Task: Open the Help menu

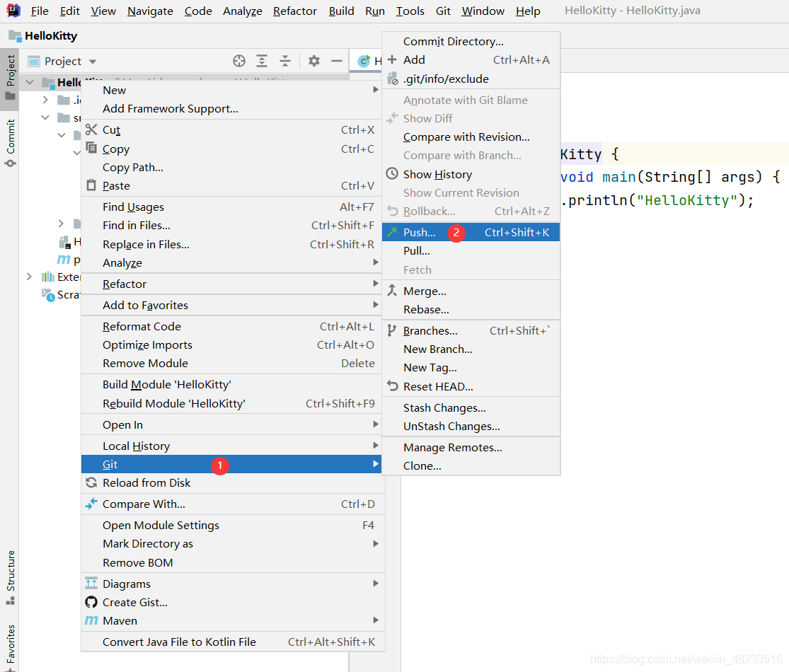Action: point(528,11)
